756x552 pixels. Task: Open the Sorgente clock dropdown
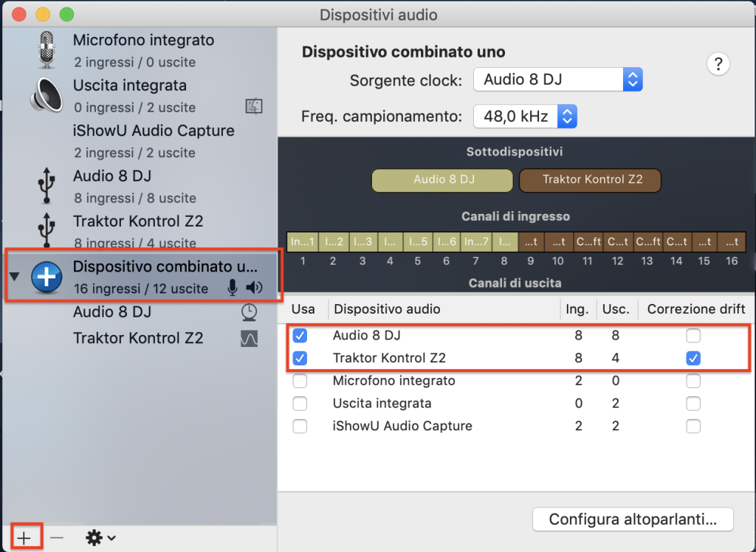pos(558,80)
